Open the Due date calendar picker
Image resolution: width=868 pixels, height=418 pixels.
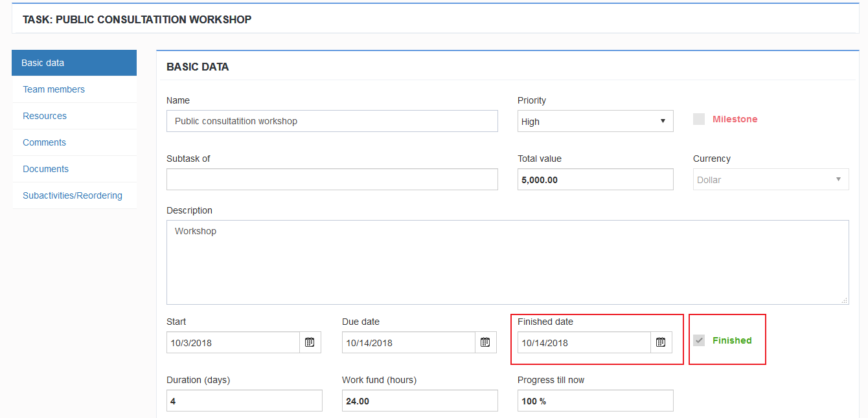pos(486,342)
